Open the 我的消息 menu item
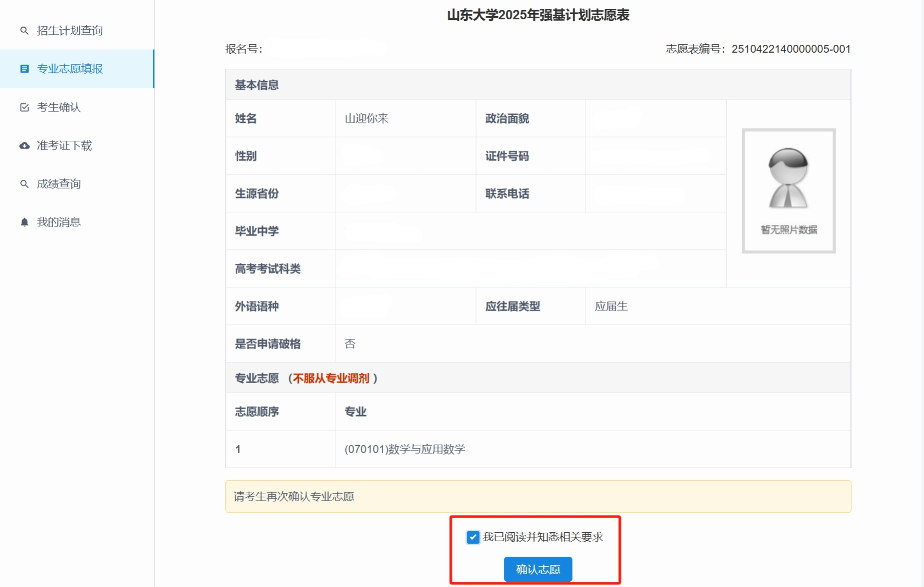 pyautogui.click(x=77, y=222)
